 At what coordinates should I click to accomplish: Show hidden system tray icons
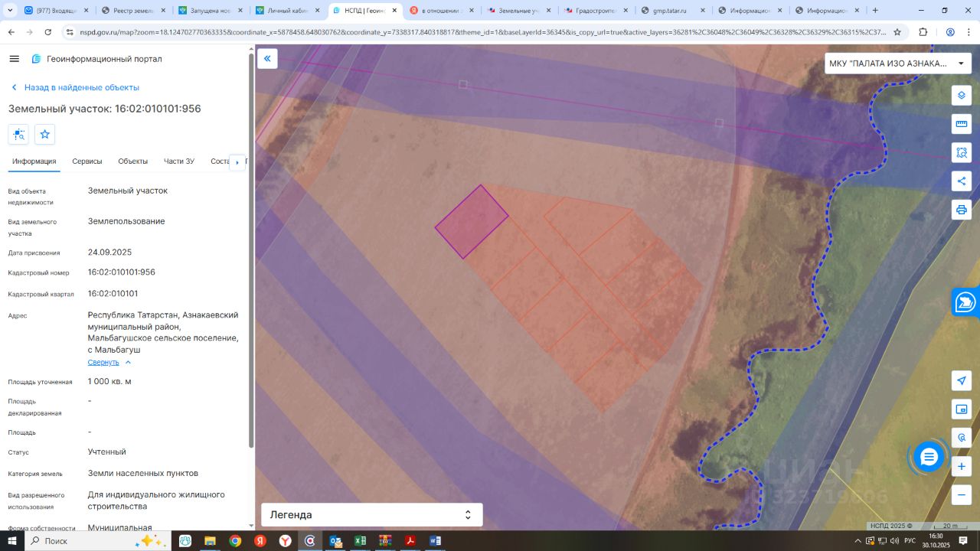pos(857,541)
